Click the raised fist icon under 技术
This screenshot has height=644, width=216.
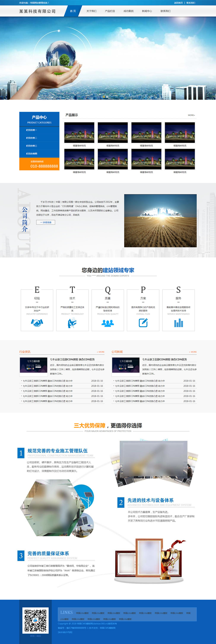coord(72,323)
